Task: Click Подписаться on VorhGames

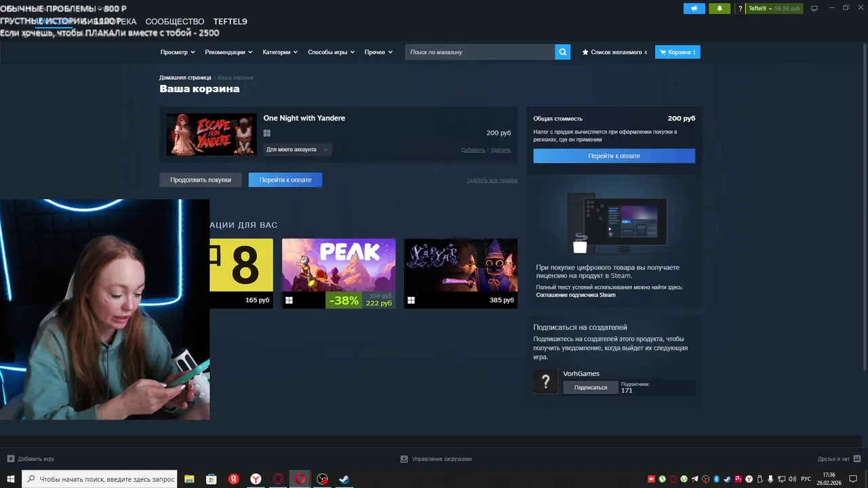Action: (x=591, y=388)
